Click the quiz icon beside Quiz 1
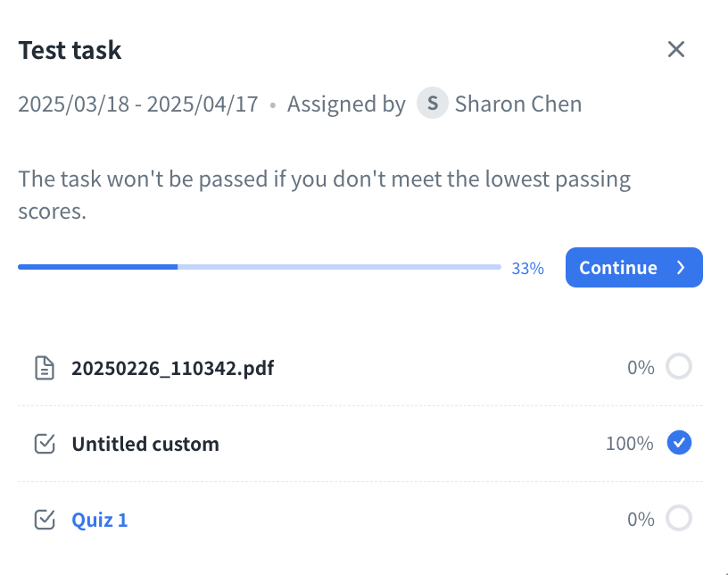The width and height of the screenshot is (728, 575). pos(44,520)
